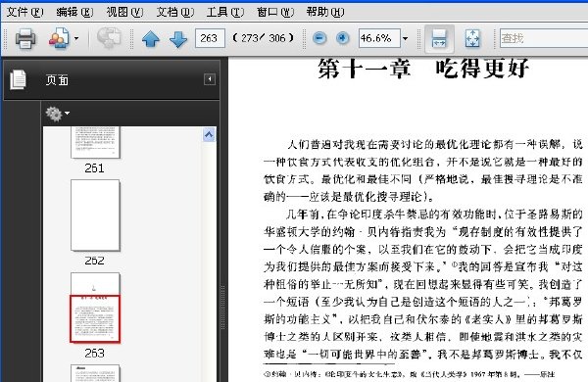This screenshot has width=588, height=382.
Task: Open the 视图 (View) menu
Action: pyautogui.click(x=124, y=12)
